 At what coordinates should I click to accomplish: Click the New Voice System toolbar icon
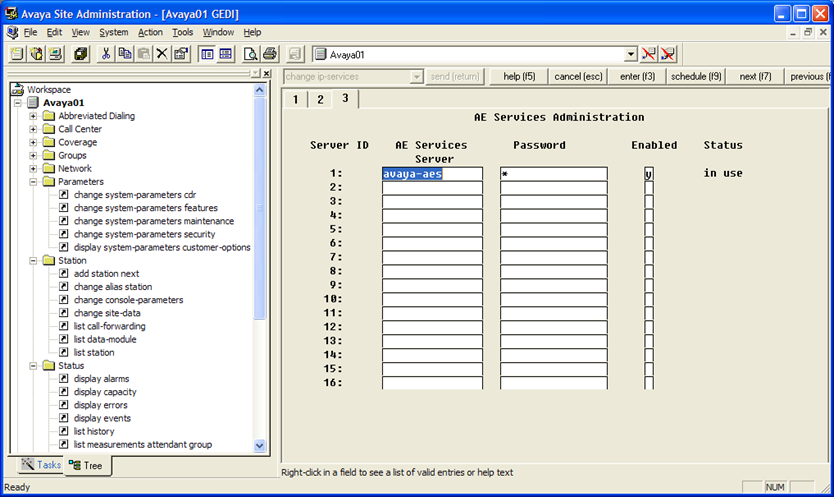coord(17,54)
